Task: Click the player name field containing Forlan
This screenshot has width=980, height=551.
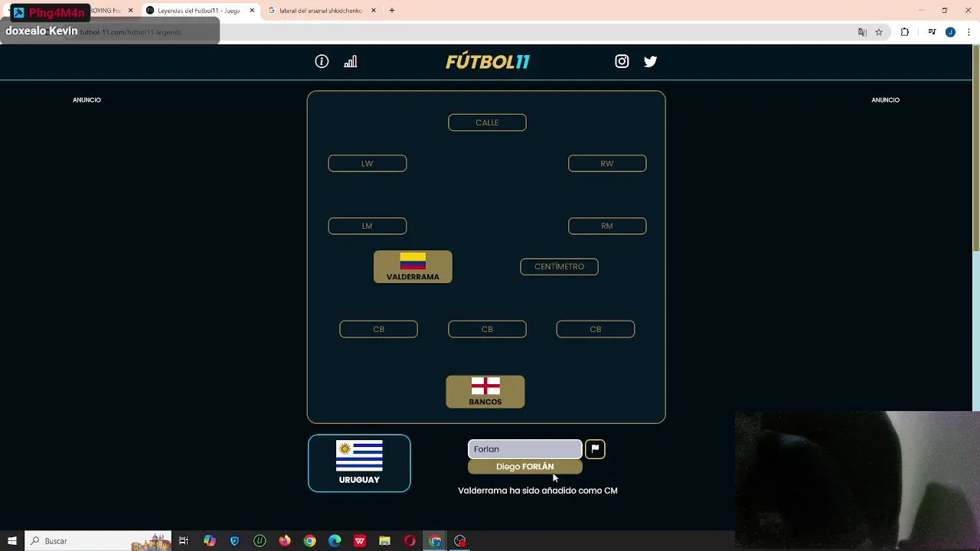Action: pos(525,449)
